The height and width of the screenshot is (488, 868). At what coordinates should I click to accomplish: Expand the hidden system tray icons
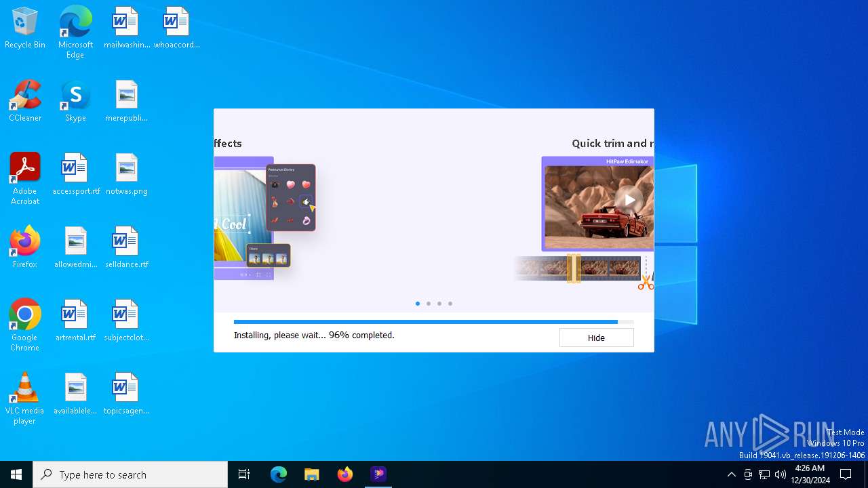731,474
